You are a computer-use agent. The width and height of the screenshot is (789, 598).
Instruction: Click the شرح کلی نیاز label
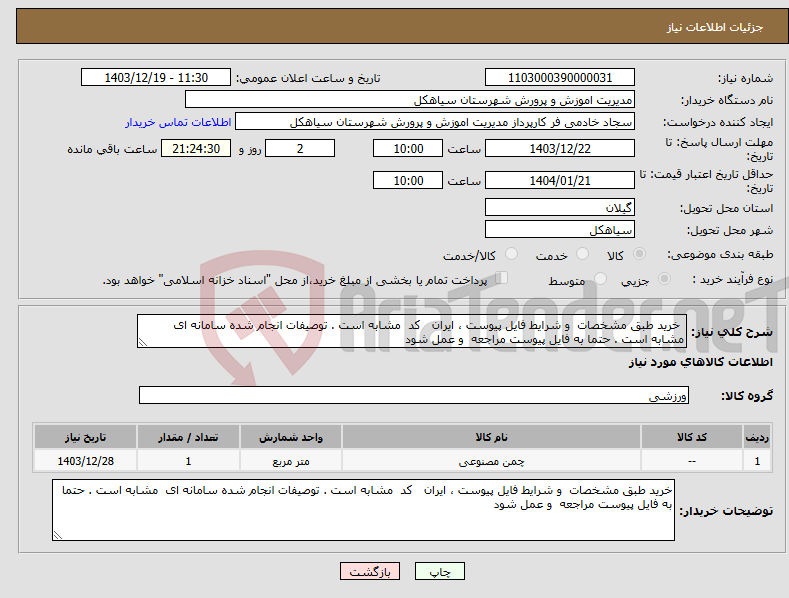[x=732, y=332]
